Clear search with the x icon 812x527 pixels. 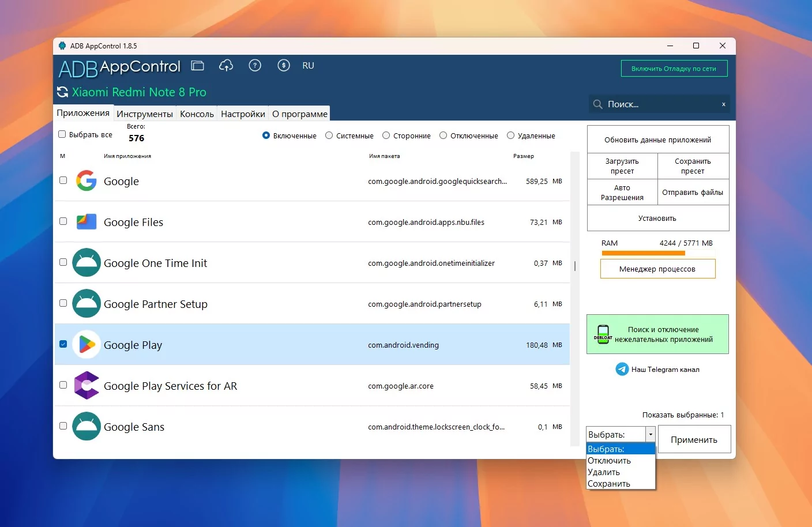point(724,104)
